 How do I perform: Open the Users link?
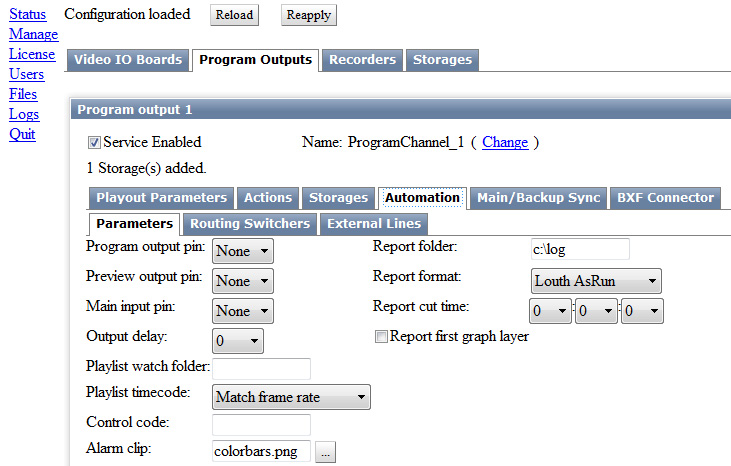[x=27, y=74]
